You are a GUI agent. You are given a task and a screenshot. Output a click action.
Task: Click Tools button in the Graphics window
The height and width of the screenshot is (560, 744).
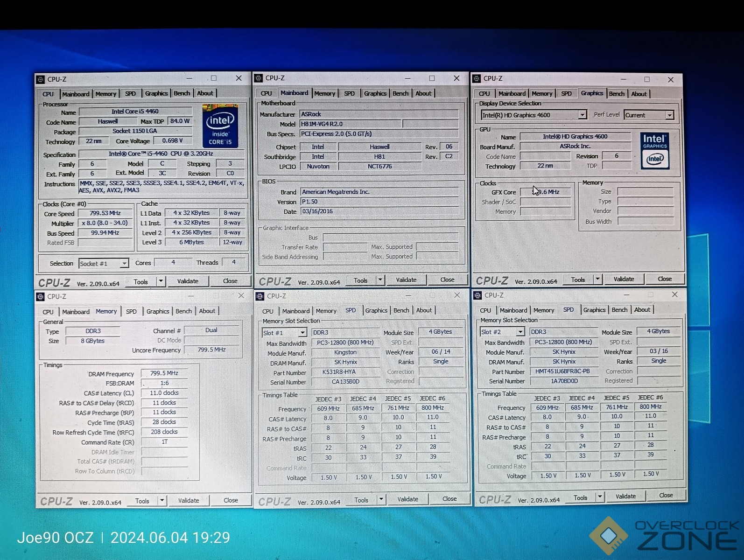[578, 280]
